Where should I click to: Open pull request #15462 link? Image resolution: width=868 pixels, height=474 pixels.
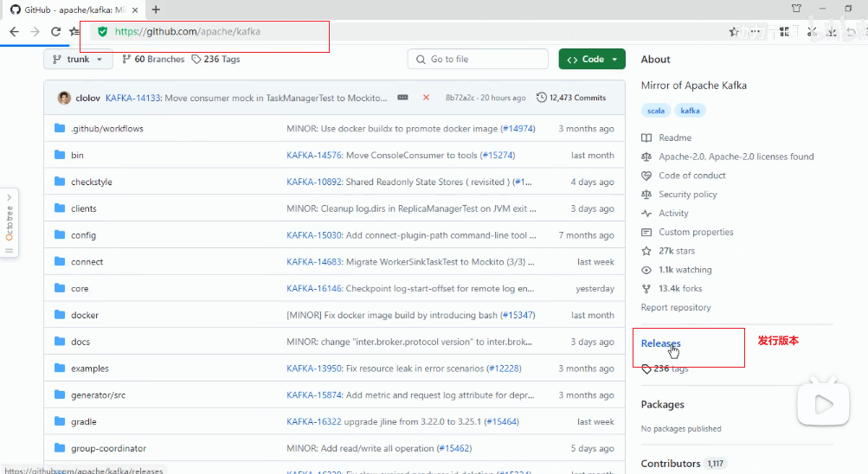click(x=454, y=448)
